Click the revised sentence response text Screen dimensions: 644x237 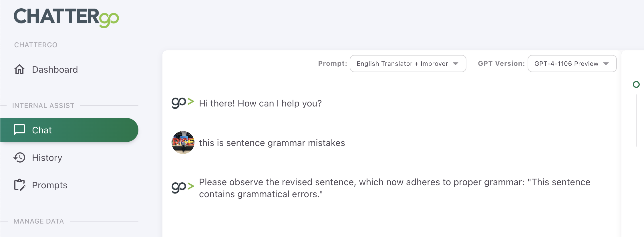(x=395, y=188)
